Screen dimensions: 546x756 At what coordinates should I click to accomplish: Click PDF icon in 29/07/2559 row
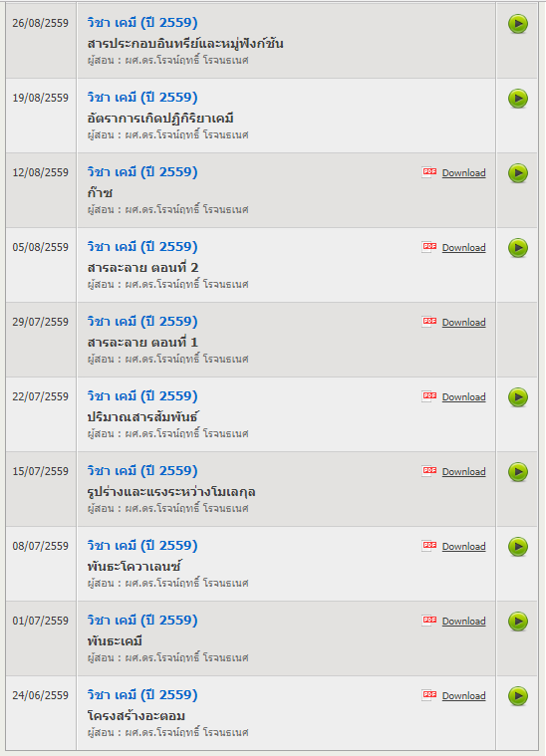tap(428, 322)
